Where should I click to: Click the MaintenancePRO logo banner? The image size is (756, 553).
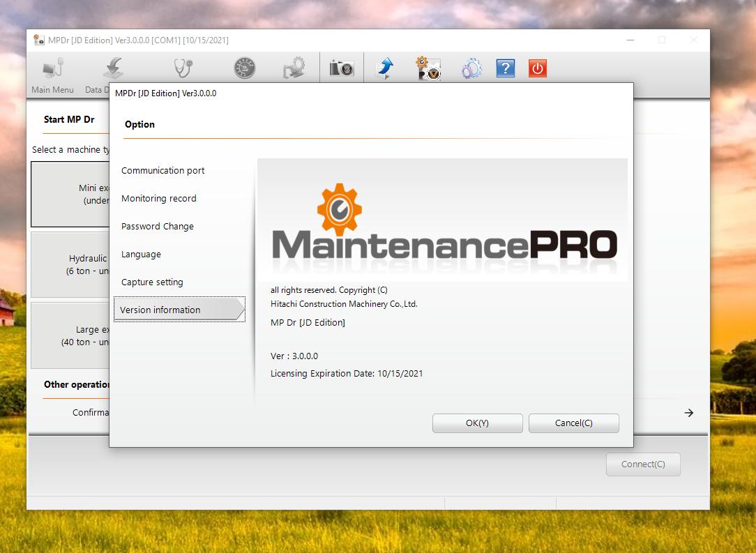[442, 220]
